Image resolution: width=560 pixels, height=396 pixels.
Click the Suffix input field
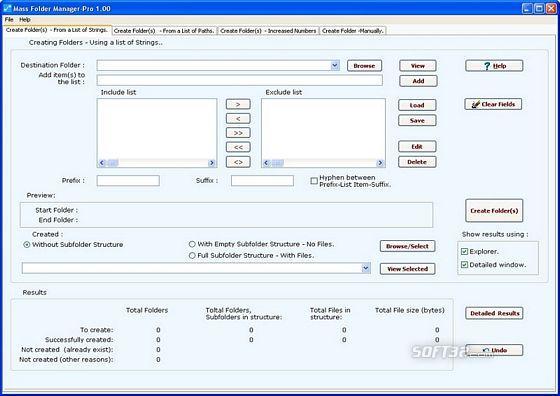pyautogui.click(x=262, y=181)
